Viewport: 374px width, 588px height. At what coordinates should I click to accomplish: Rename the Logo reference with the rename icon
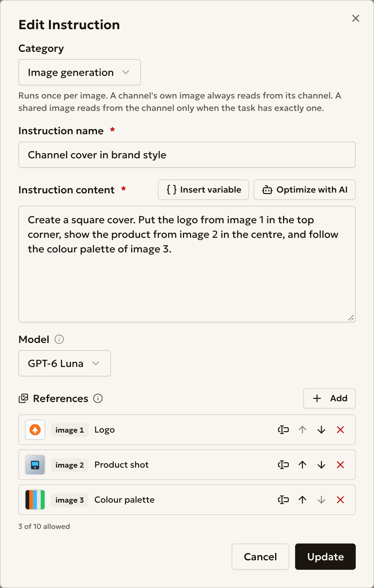click(x=283, y=430)
